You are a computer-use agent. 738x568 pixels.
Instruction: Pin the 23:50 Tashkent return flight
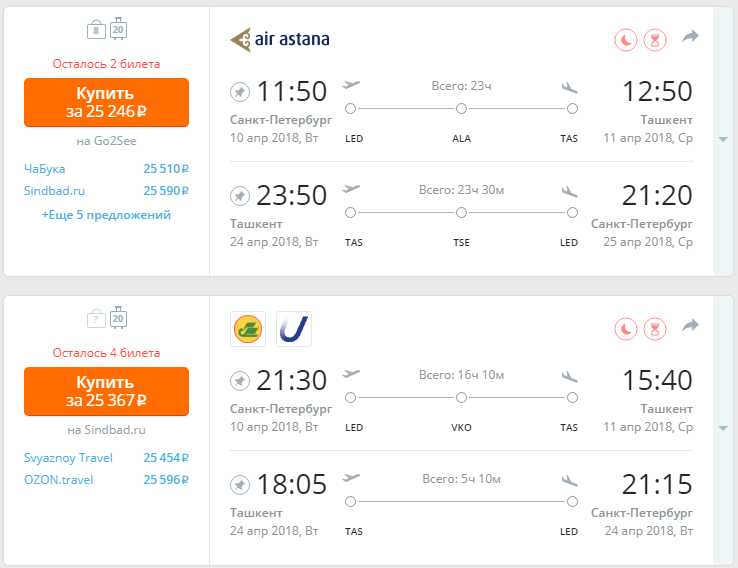(x=240, y=196)
